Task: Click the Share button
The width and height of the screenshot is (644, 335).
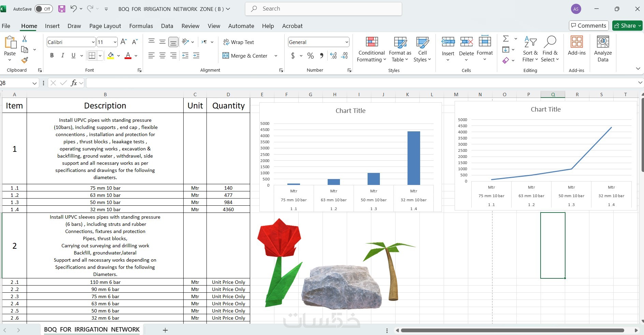Action: pos(628,26)
